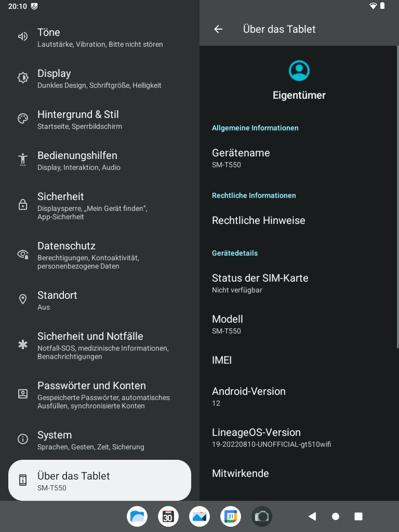Launch the Camera app from taskbar

(x=262, y=516)
